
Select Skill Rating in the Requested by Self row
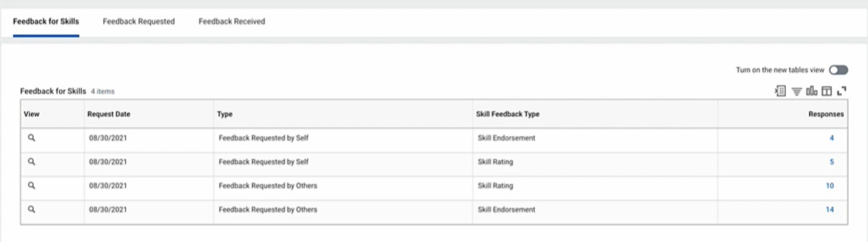495,162
